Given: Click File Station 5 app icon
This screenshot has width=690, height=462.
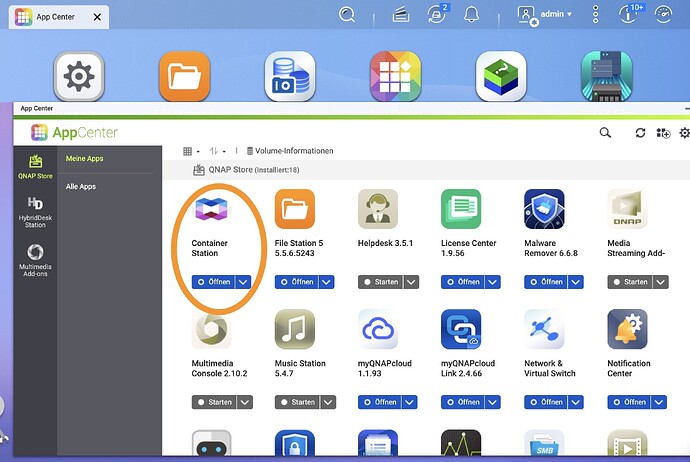Looking at the screenshot, I should pyautogui.click(x=295, y=209).
